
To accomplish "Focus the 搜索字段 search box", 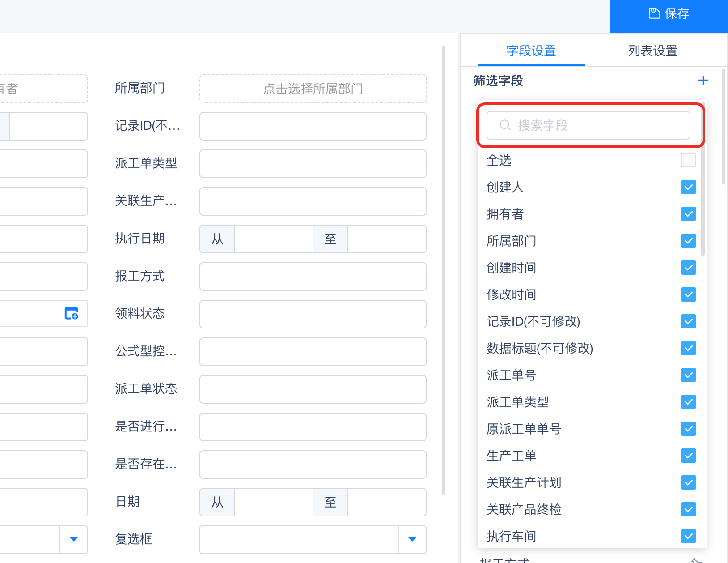I will [x=588, y=125].
